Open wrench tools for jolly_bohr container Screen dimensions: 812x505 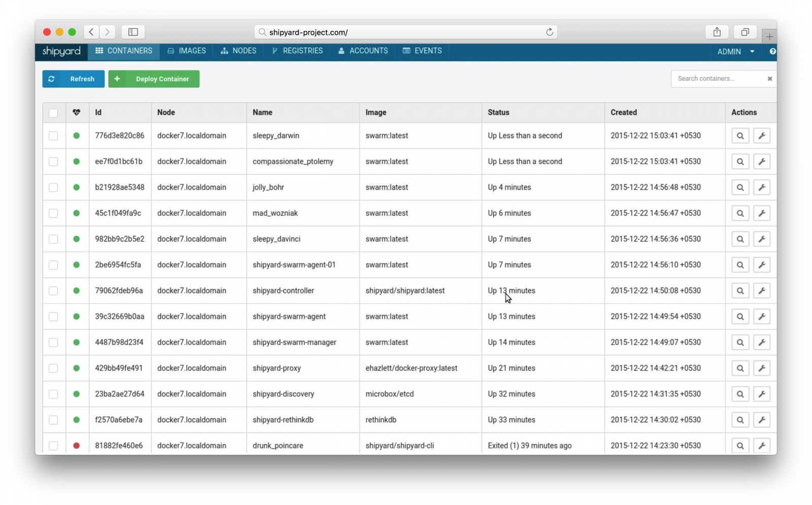click(x=762, y=187)
